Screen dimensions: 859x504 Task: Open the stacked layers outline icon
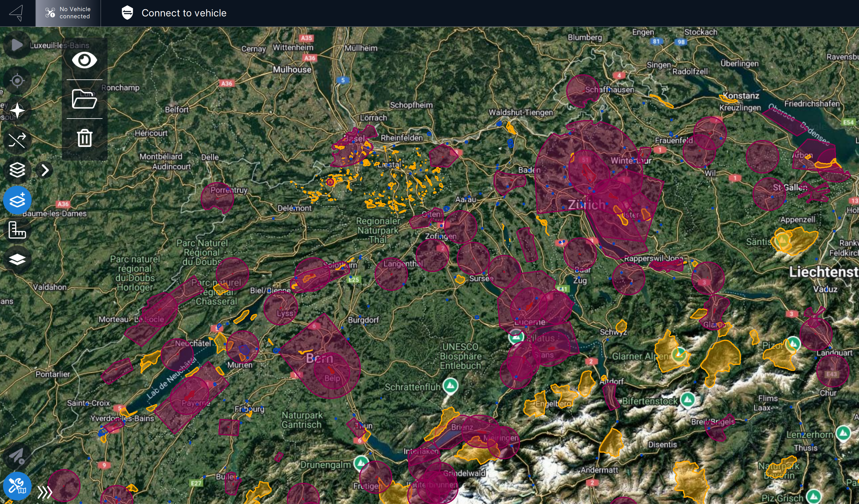click(x=17, y=170)
